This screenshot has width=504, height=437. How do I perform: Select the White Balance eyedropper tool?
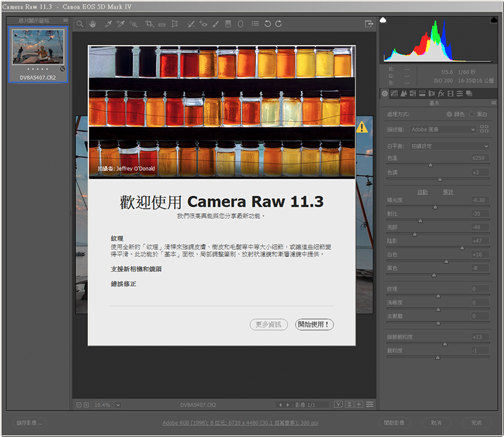point(109,24)
